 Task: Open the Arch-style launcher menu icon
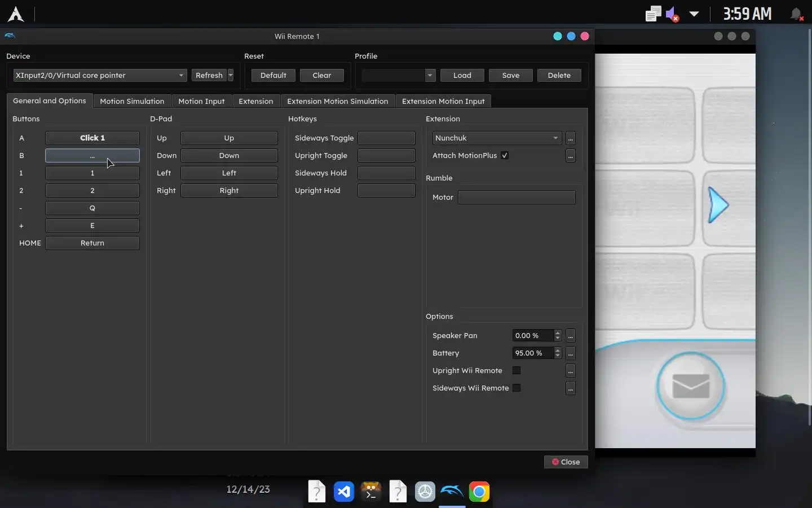pos(16,14)
